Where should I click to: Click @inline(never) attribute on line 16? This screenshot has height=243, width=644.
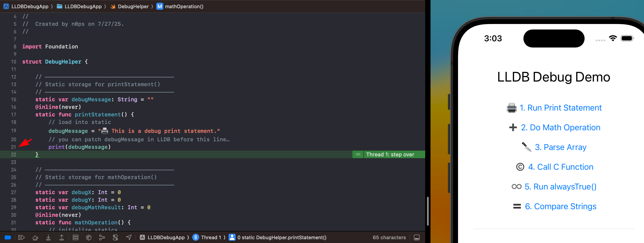58,107
